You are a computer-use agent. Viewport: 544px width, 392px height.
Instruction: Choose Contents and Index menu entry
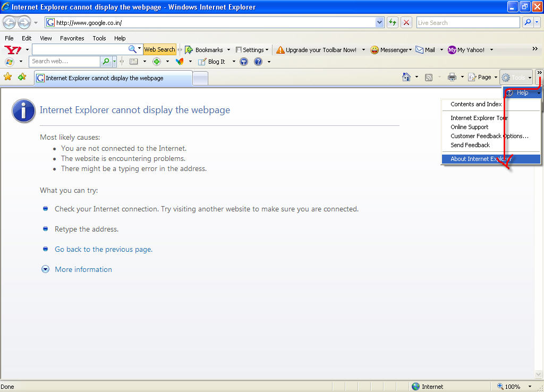click(491, 104)
